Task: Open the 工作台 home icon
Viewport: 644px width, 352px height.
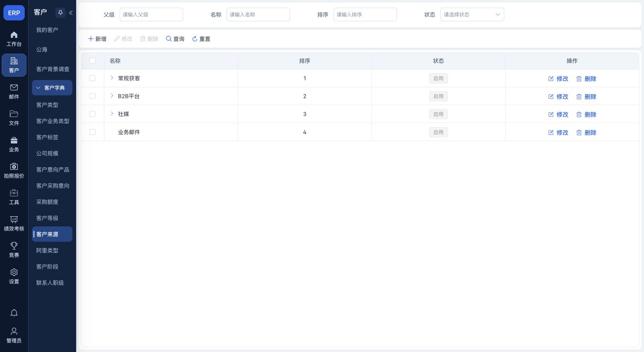Action: pyautogui.click(x=14, y=39)
